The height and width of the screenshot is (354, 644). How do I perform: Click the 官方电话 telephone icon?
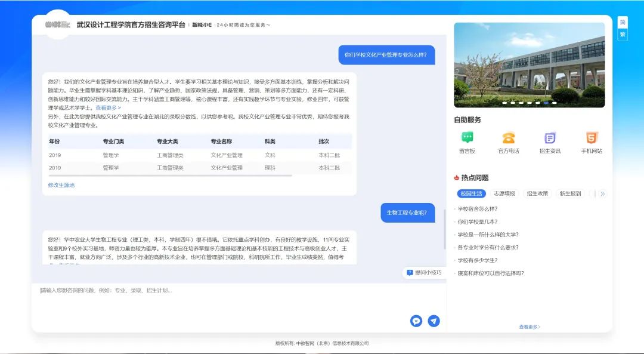click(x=508, y=138)
